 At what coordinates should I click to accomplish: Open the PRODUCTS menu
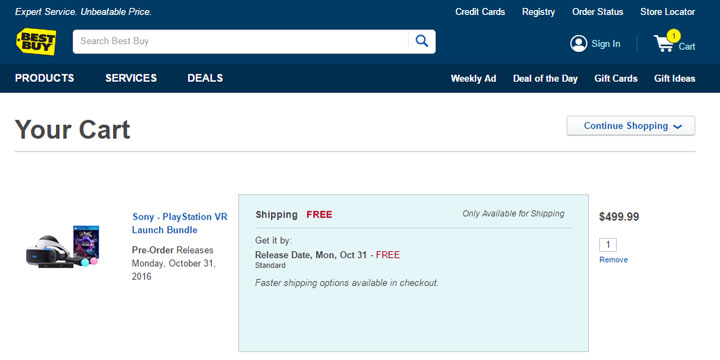pyautogui.click(x=45, y=78)
